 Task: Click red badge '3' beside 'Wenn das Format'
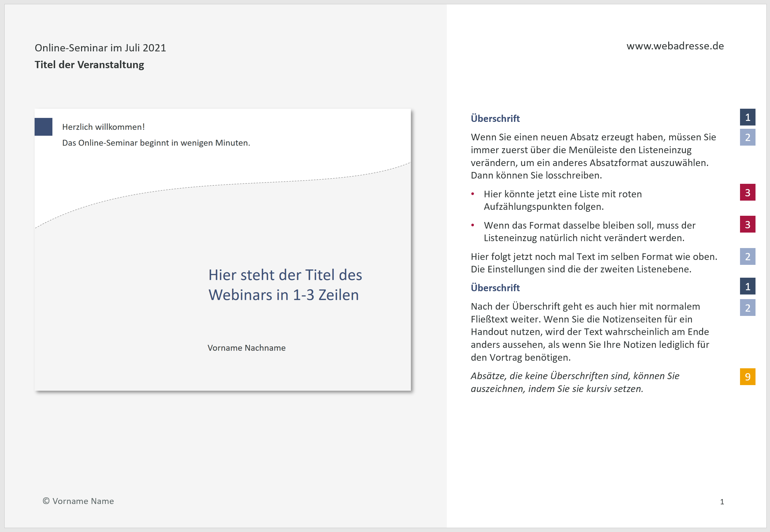pos(748,224)
